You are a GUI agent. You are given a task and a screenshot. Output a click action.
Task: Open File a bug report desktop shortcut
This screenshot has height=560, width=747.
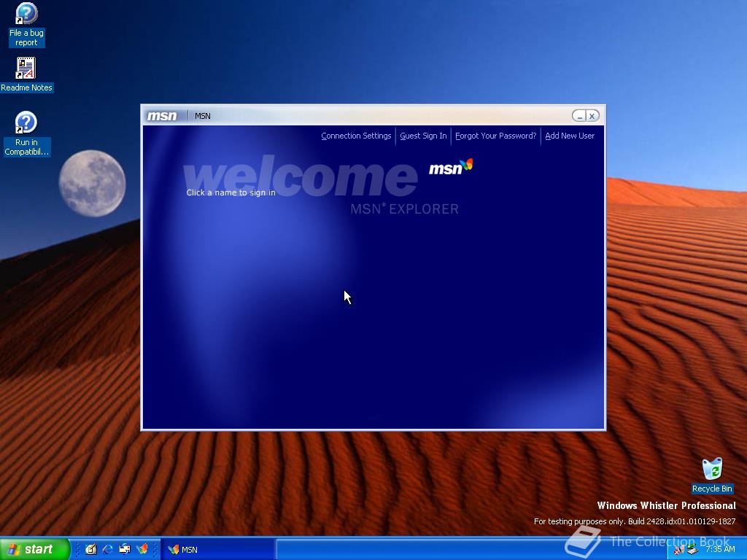[26, 24]
